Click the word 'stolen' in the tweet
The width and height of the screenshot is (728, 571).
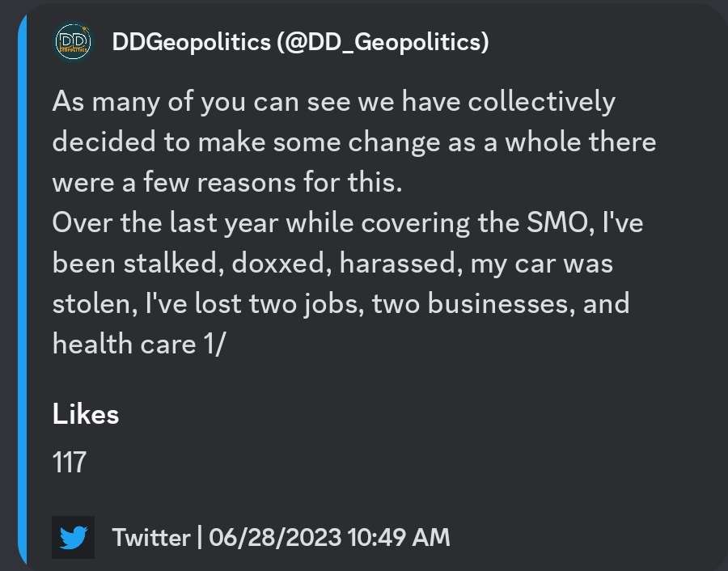coord(95,303)
